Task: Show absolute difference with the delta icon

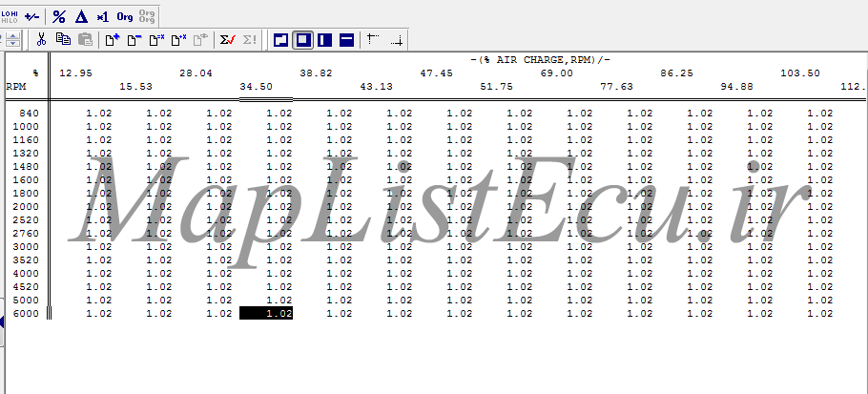Action: tap(81, 16)
